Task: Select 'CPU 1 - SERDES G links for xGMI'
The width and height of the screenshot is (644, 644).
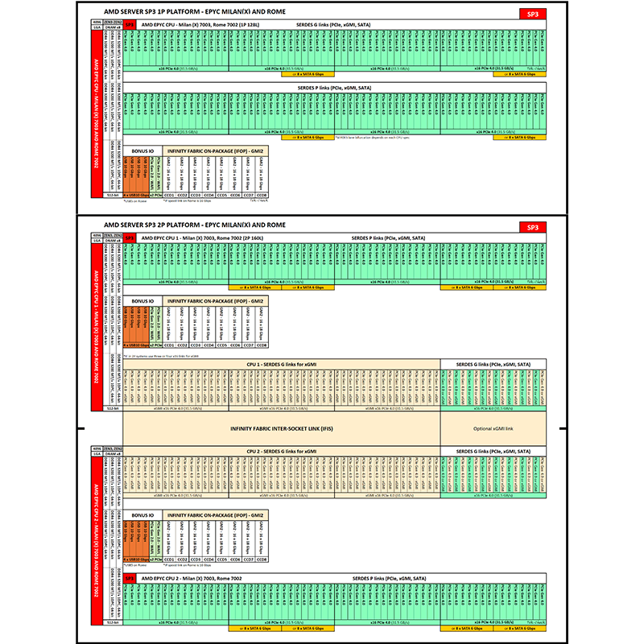Action: tap(281, 365)
